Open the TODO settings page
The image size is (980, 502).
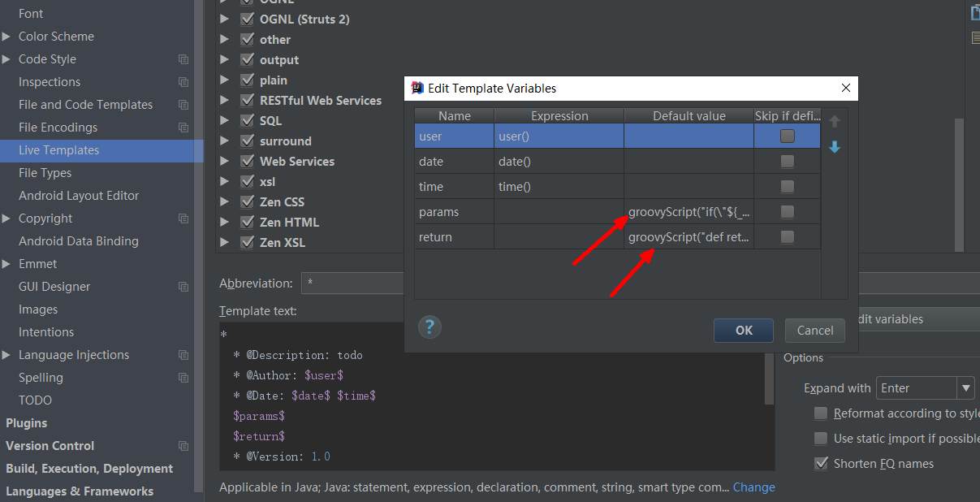click(x=36, y=400)
